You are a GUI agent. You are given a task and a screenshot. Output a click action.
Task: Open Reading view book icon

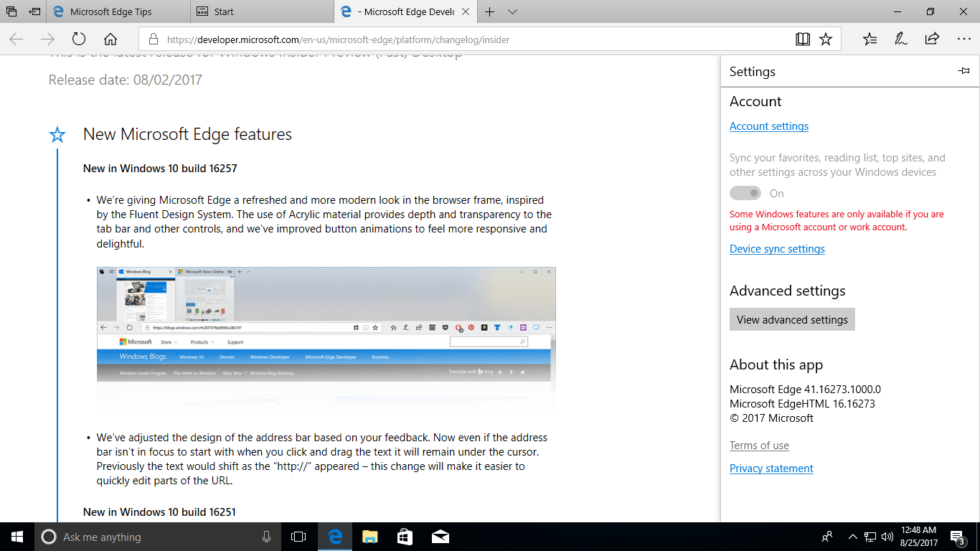803,39
